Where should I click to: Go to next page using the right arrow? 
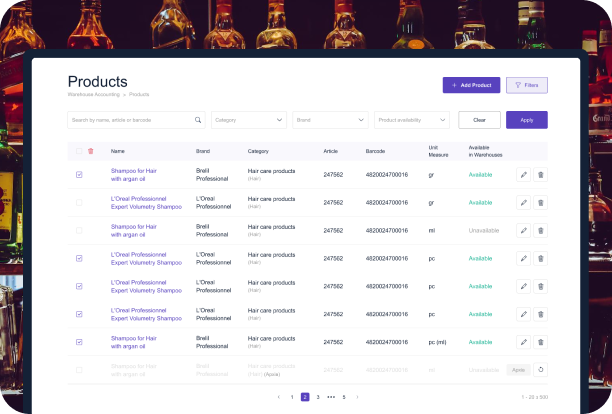[x=357, y=397]
